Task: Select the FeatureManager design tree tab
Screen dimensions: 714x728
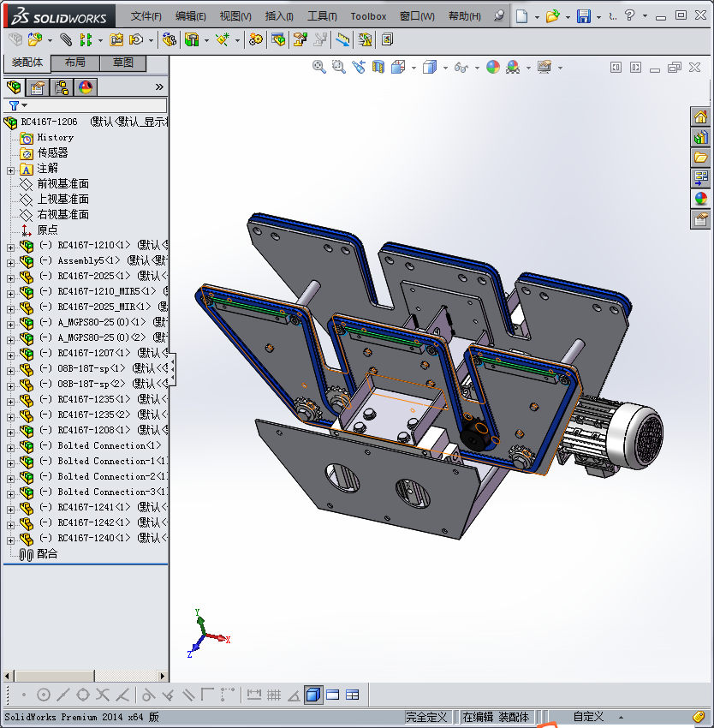Action: pos(14,87)
